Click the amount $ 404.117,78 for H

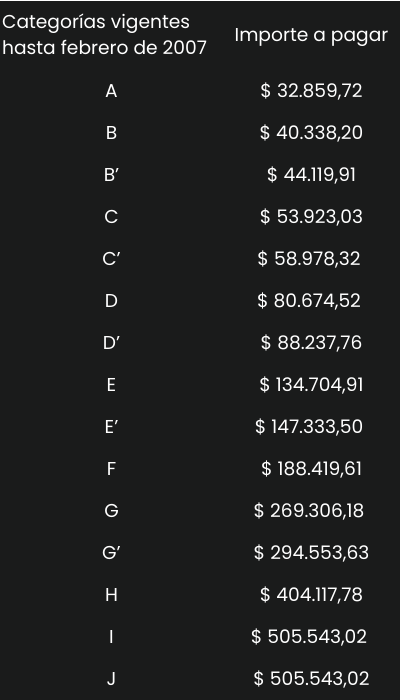pos(311,594)
